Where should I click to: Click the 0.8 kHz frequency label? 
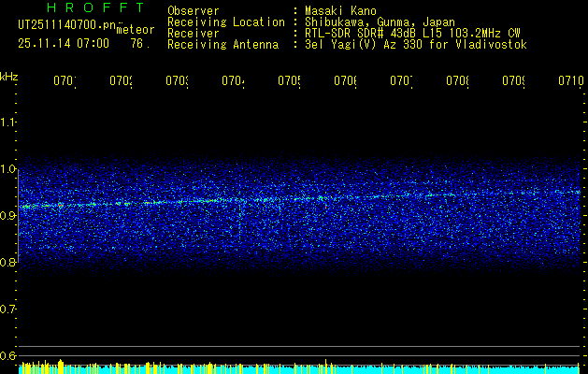click(7, 262)
